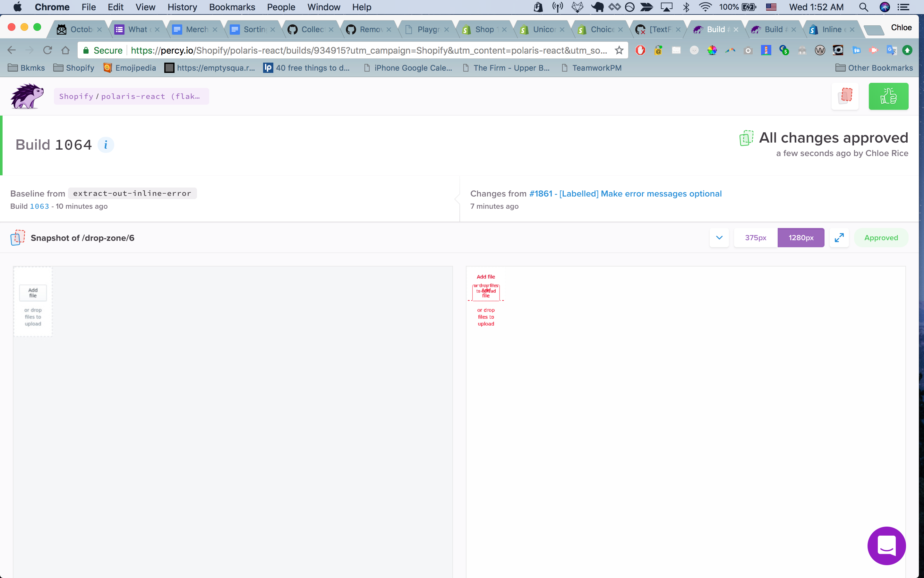
Task: Switch to the Playgr browser tab
Action: click(x=426, y=30)
